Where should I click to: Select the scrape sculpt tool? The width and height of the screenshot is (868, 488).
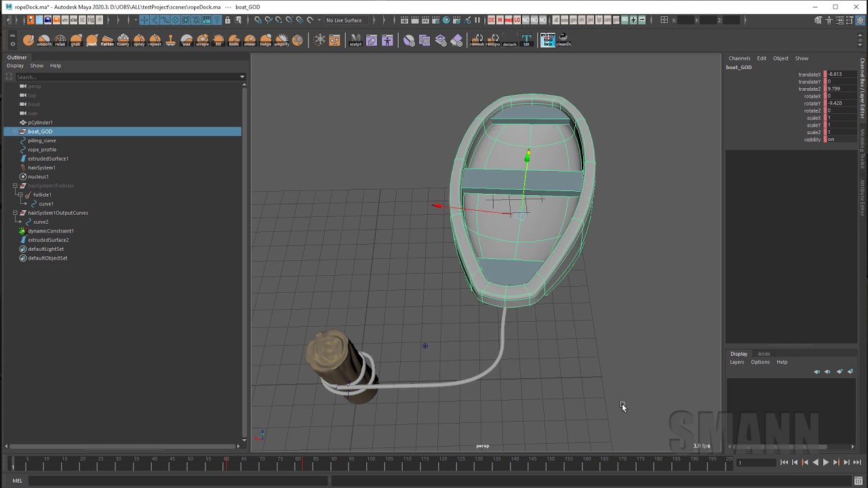202,40
